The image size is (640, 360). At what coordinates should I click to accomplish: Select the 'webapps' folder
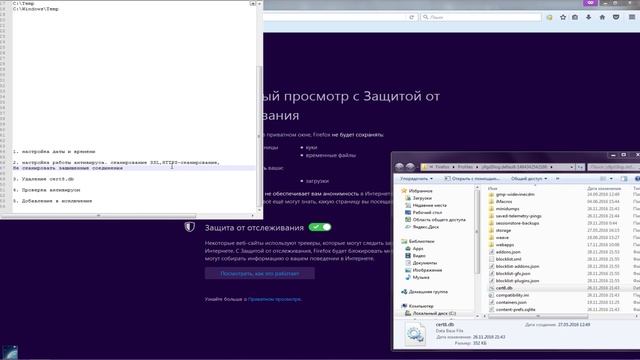(x=504, y=245)
